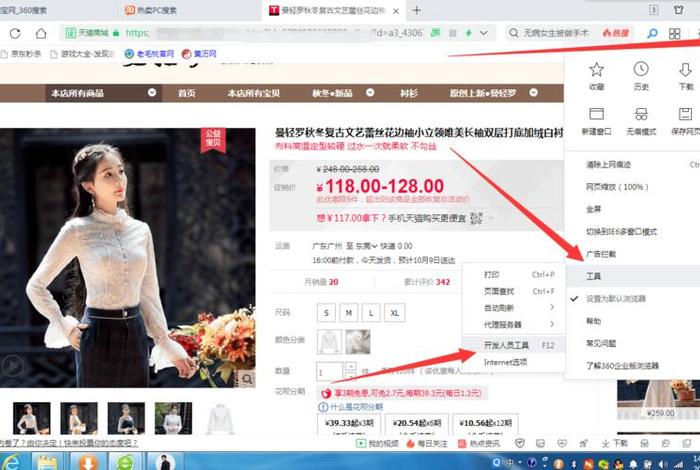
Task: Open the grid apps icon in toolbar
Action: (675, 33)
